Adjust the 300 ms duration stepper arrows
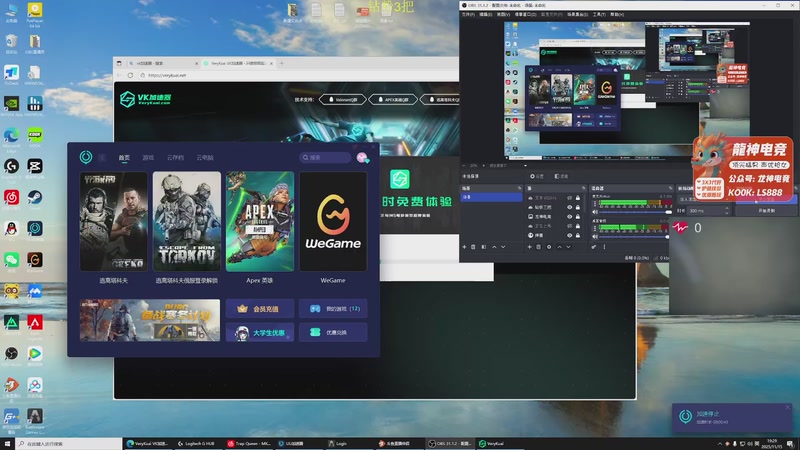Image resolution: width=800 pixels, height=450 pixels. tap(727, 211)
